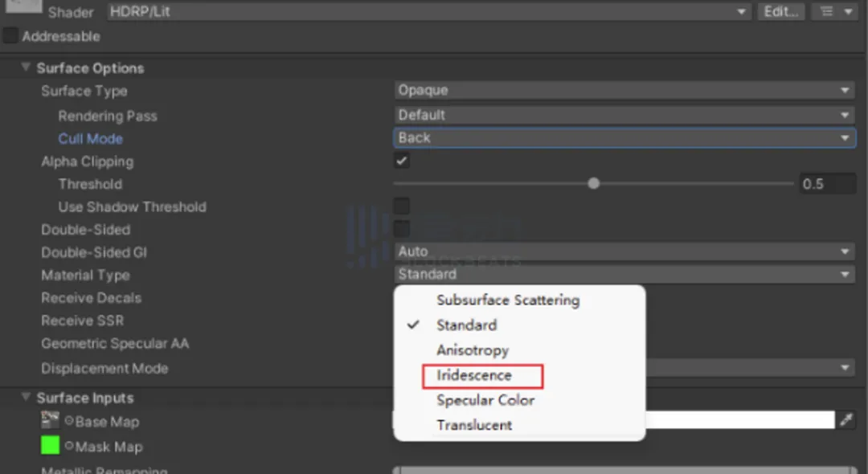Toggle the Use Shadow Threshold checkbox

point(402,206)
